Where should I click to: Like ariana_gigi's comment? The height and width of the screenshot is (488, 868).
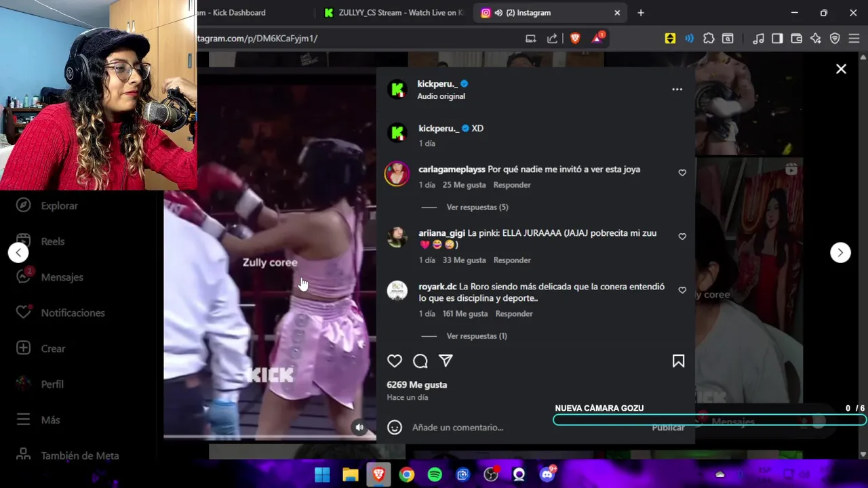pyautogui.click(x=682, y=237)
